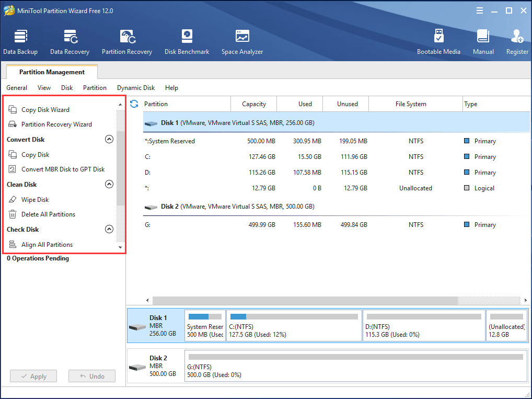Select the Partition Management tab
The image size is (532, 399).
coord(52,72)
